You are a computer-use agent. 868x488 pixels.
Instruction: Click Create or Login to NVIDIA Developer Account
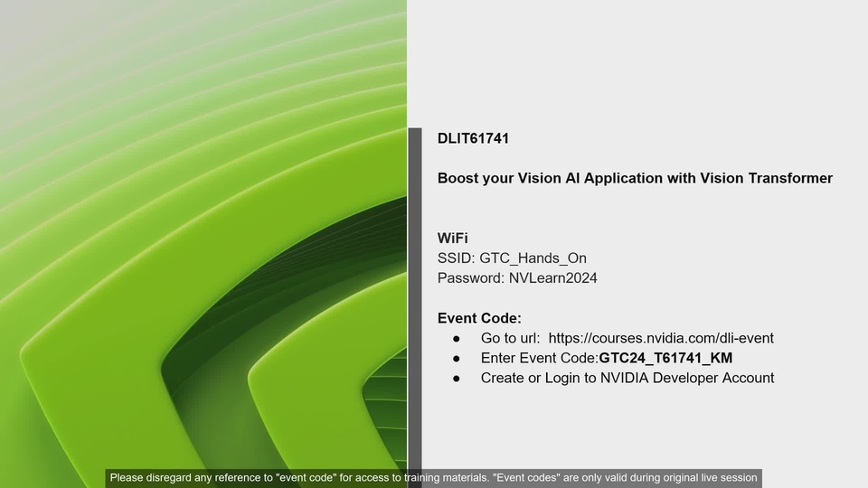[627, 378]
